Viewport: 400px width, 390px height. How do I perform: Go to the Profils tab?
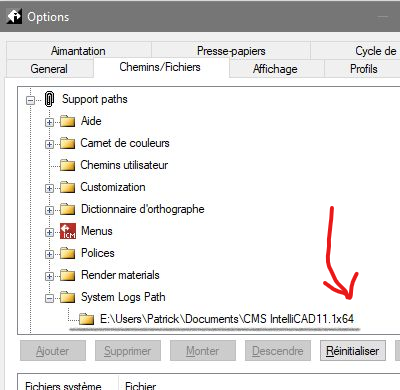[x=363, y=69]
